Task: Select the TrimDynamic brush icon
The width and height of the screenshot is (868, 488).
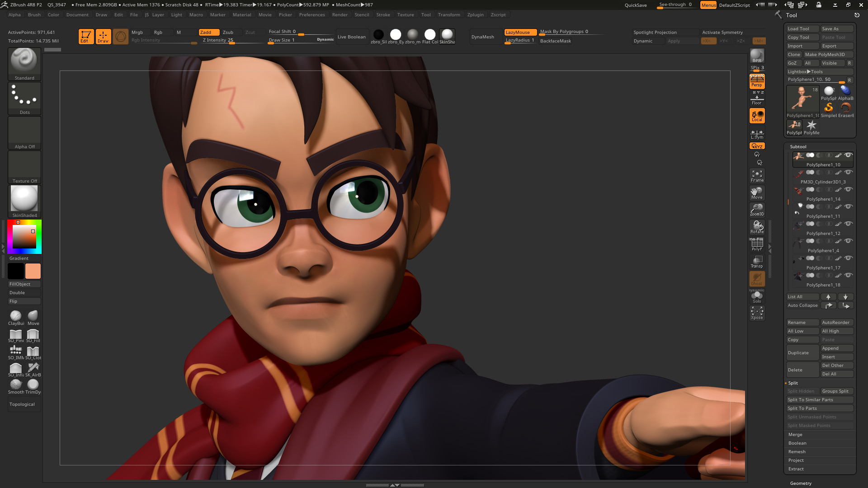Action: coord(33,386)
